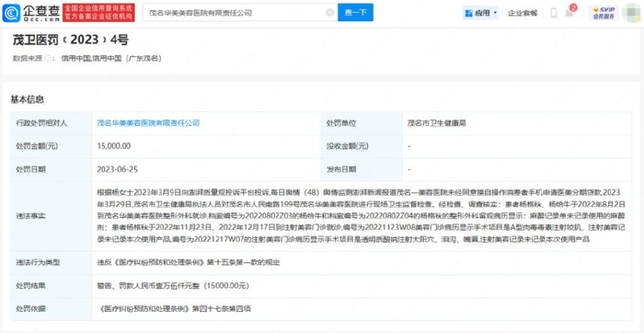
Task: Clear the search box with the X icon
Action: pos(329,13)
